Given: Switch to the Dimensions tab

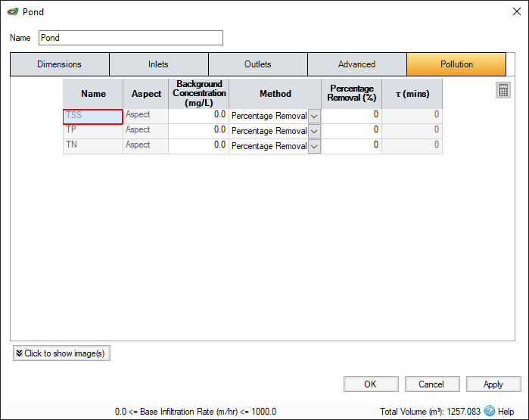Looking at the screenshot, I should (x=59, y=64).
